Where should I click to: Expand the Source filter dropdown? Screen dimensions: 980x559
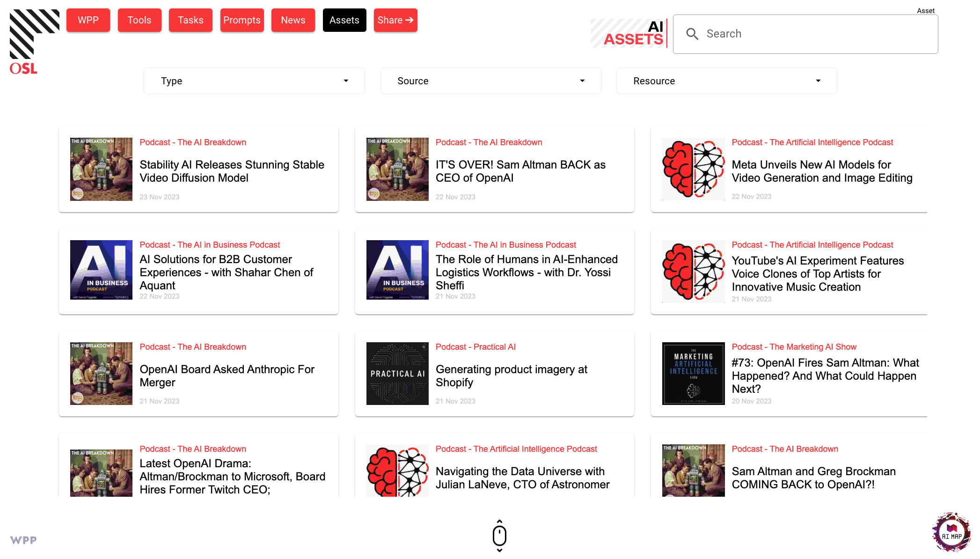point(490,81)
